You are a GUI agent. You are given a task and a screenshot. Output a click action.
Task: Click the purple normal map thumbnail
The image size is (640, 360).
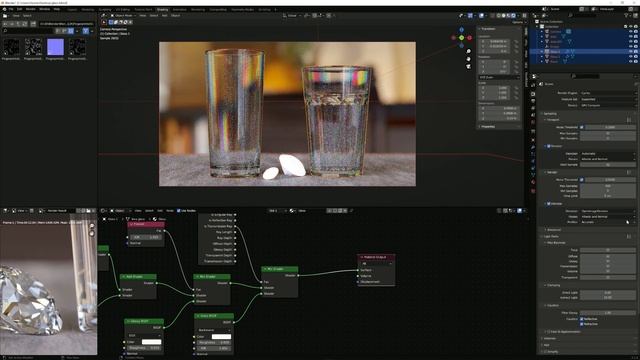56,47
